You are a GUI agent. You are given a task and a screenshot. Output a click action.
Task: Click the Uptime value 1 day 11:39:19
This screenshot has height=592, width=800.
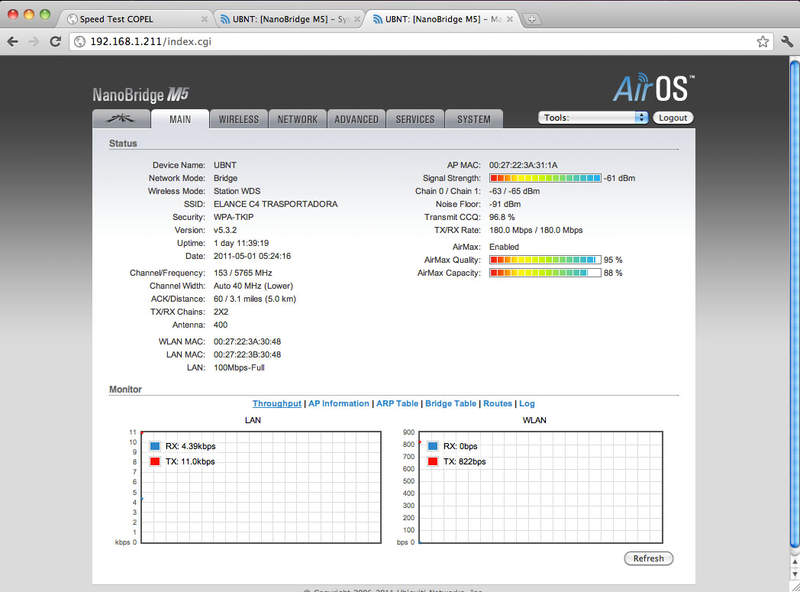[x=241, y=243]
